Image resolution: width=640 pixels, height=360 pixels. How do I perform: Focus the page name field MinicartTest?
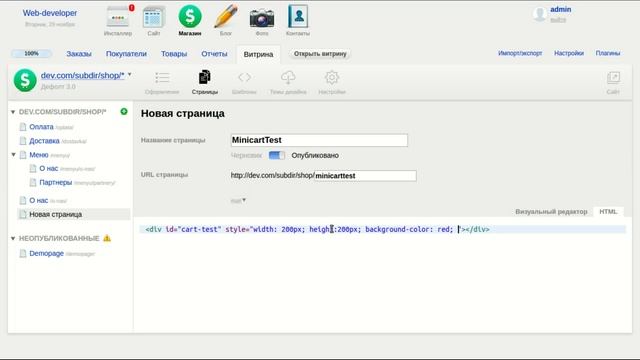pyautogui.click(x=319, y=140)
